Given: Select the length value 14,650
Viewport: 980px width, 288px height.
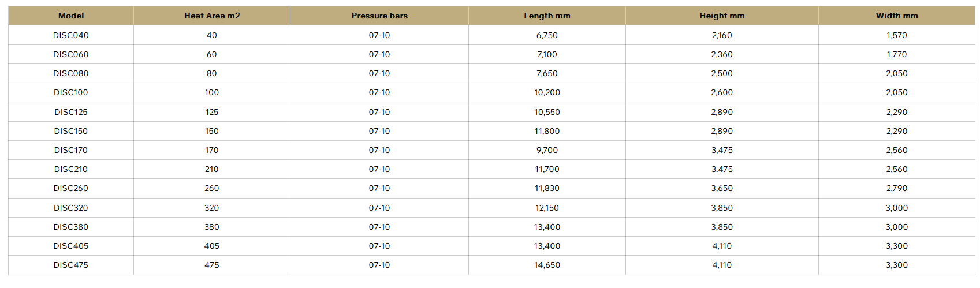Looking at the screenshot, I should click(547, 265).
